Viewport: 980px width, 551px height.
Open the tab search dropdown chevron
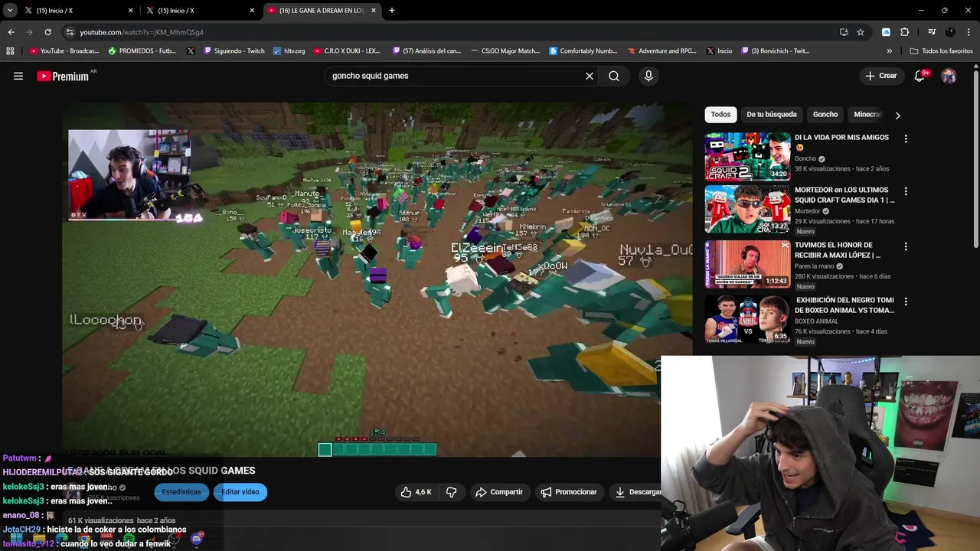(10, 11)
